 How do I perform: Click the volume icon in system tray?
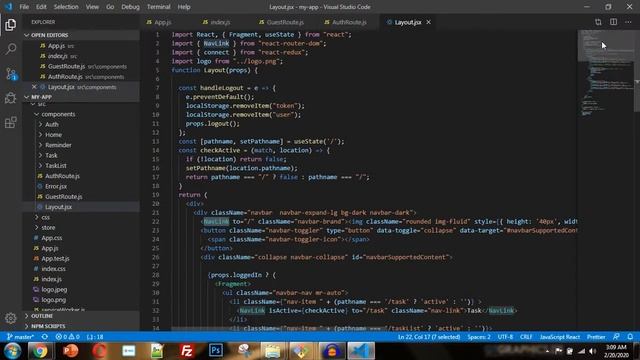click(593, 351)
